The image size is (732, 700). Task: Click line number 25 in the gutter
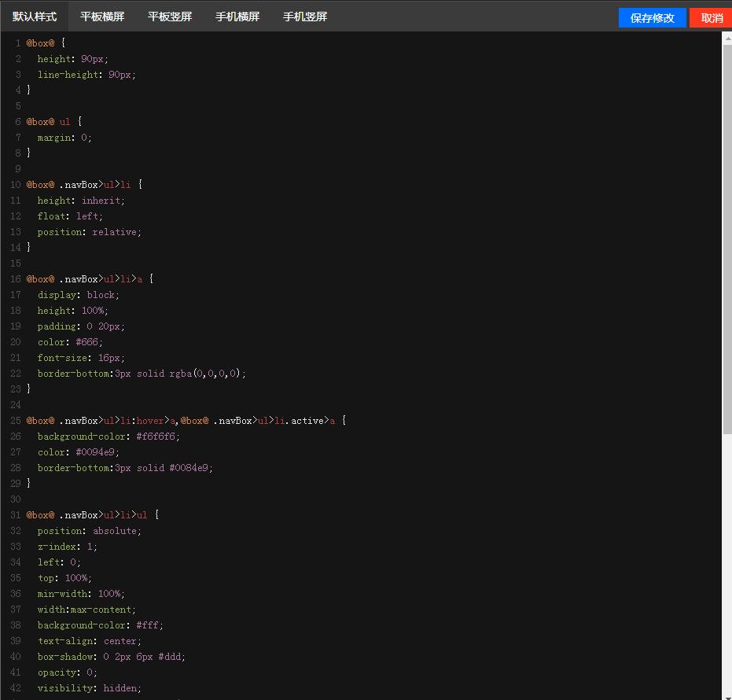click(16, 421)
